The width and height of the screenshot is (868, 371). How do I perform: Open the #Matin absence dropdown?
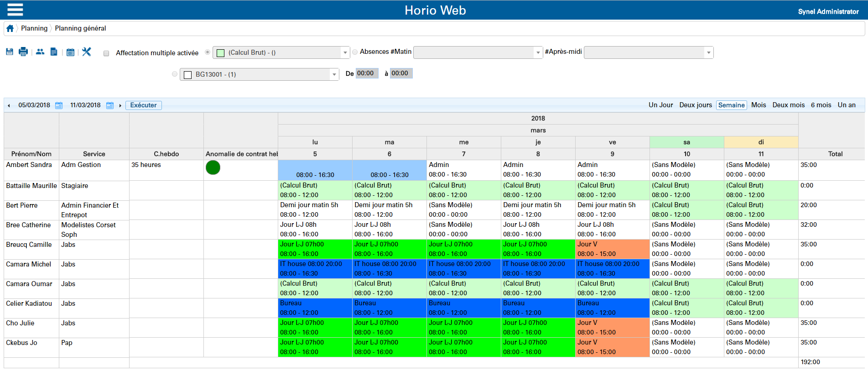click(538, 53)
